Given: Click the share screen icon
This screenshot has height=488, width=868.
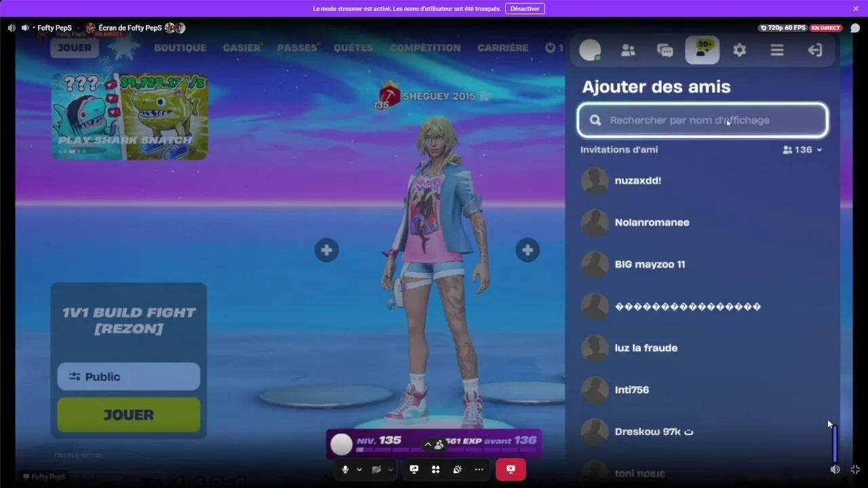Looking at the screenshot, I should pos(414,469).
